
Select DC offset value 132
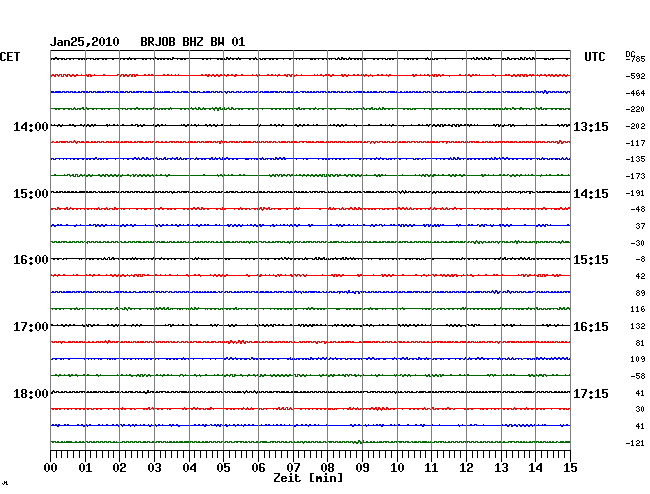638,327
